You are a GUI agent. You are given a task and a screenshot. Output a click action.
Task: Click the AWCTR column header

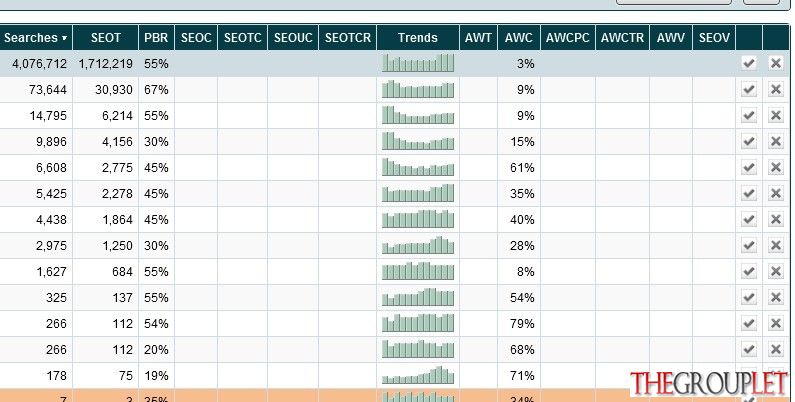coord(622,38)
